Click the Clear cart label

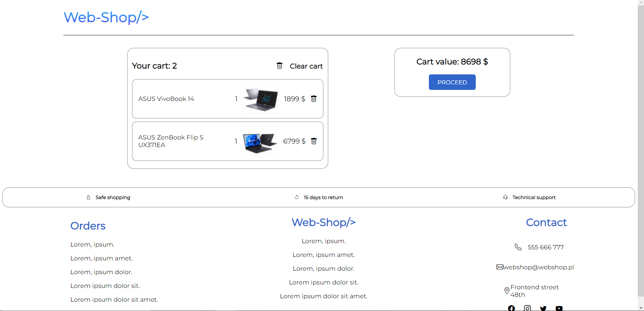pyautogui.click(x=306, y=66)
